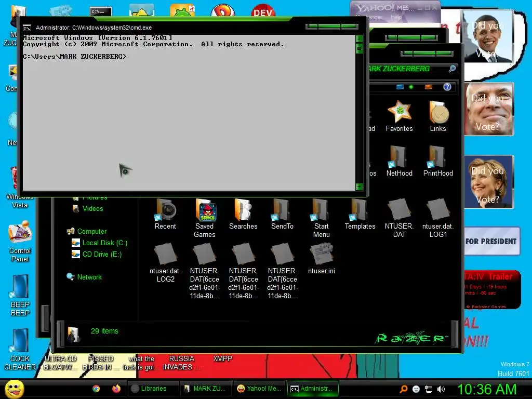Screen dimensions: 532x399
Task: Click the '29 items' status text
Action: (104, 331)
